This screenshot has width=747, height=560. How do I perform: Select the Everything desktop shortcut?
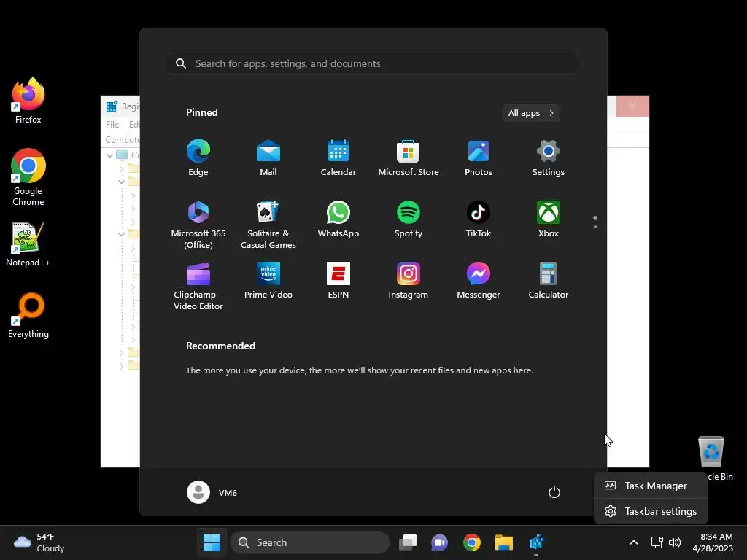click(28, 315)
